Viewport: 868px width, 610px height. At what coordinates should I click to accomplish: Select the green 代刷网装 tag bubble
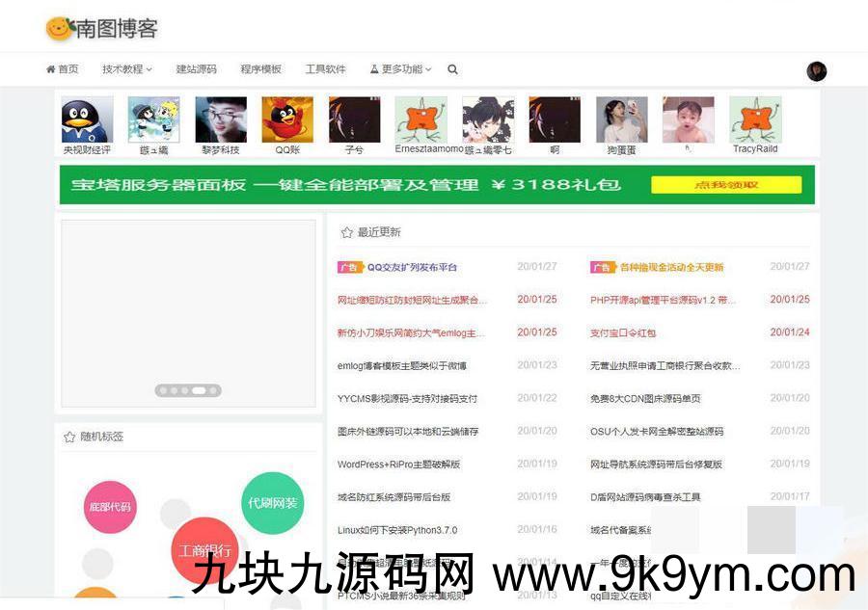click(273, 503)
